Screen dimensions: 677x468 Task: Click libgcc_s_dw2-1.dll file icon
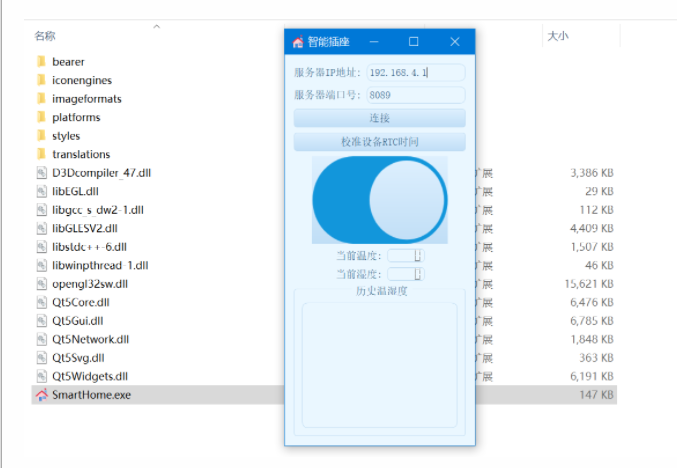pyautogui.click(x=41, y=210)
